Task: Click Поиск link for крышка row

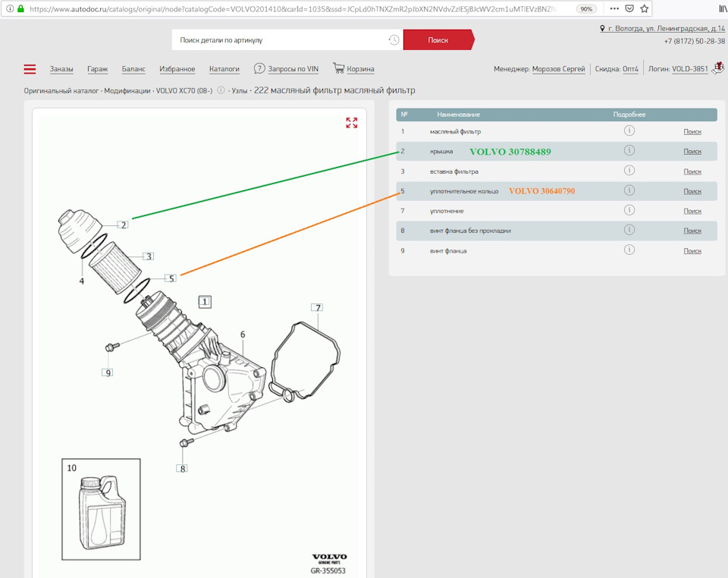Action: click(x=692, y=151)
